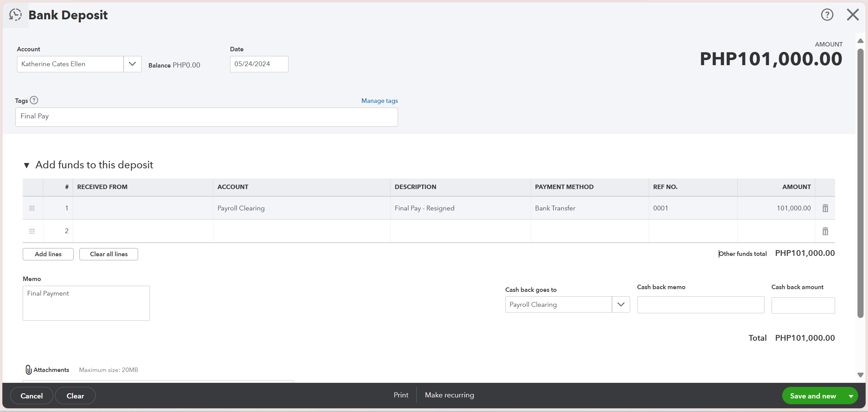The width and height of the screenshot is (868, 412).
Task: Click the Attachments paperclip icon
Action: pyautogui.click(x=29, y=370)
